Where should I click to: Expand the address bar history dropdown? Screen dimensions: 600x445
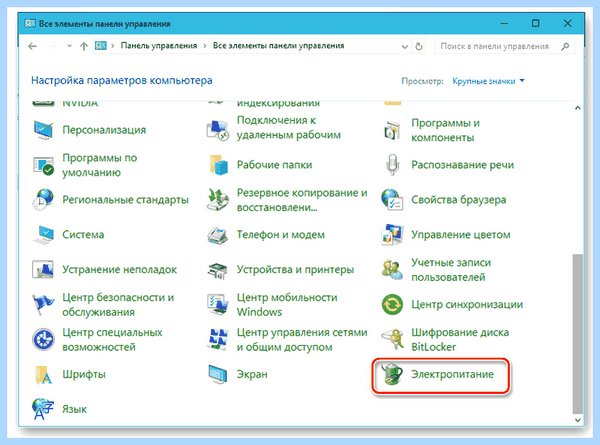point(405,47)
